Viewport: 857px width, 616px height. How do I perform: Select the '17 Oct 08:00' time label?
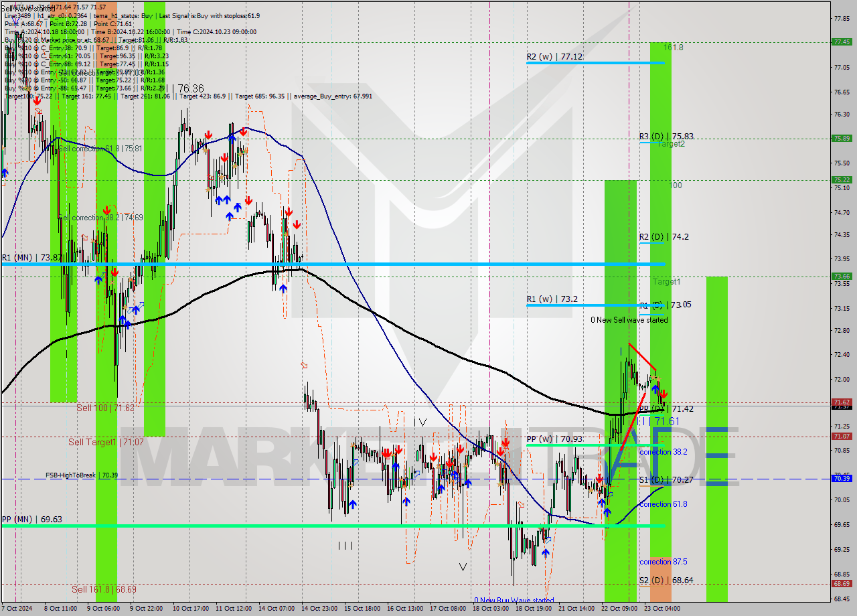pos(448,609)
